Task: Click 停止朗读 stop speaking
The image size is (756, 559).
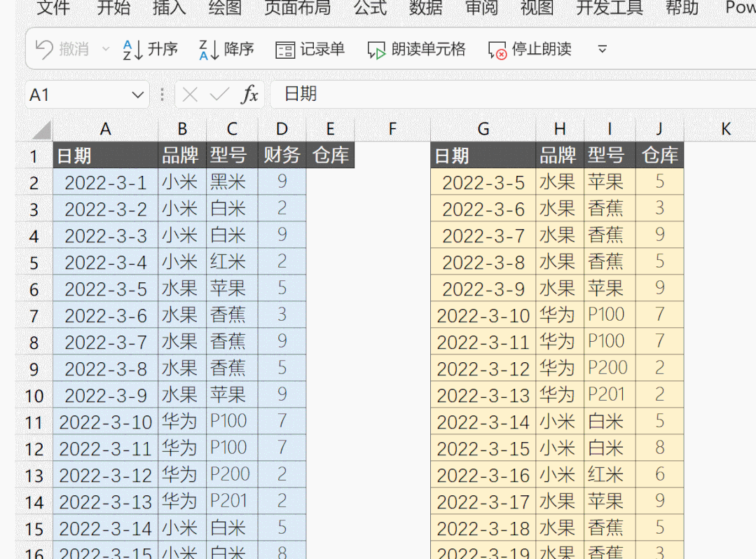Action: click(x=530, y=49)
